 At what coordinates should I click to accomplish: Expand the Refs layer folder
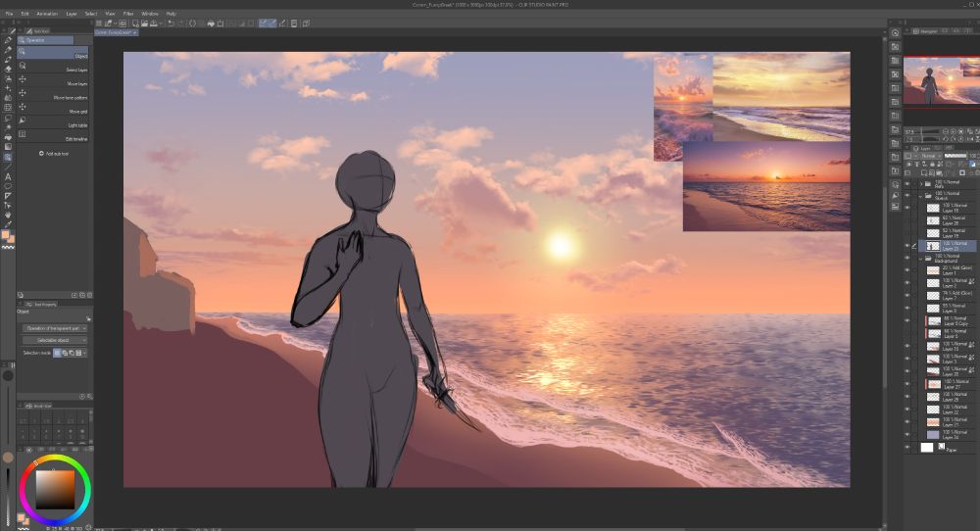[921, 184]
